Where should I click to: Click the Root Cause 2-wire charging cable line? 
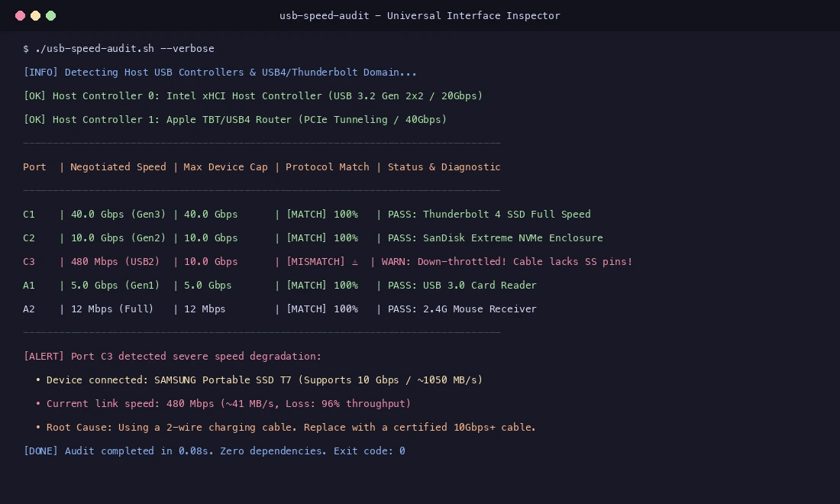point(286,427)
